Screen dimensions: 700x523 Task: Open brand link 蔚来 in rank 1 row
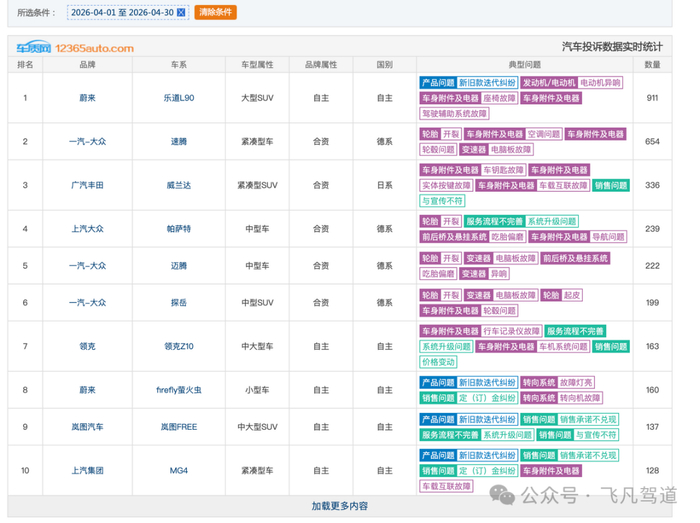click(x=88, y=98)
